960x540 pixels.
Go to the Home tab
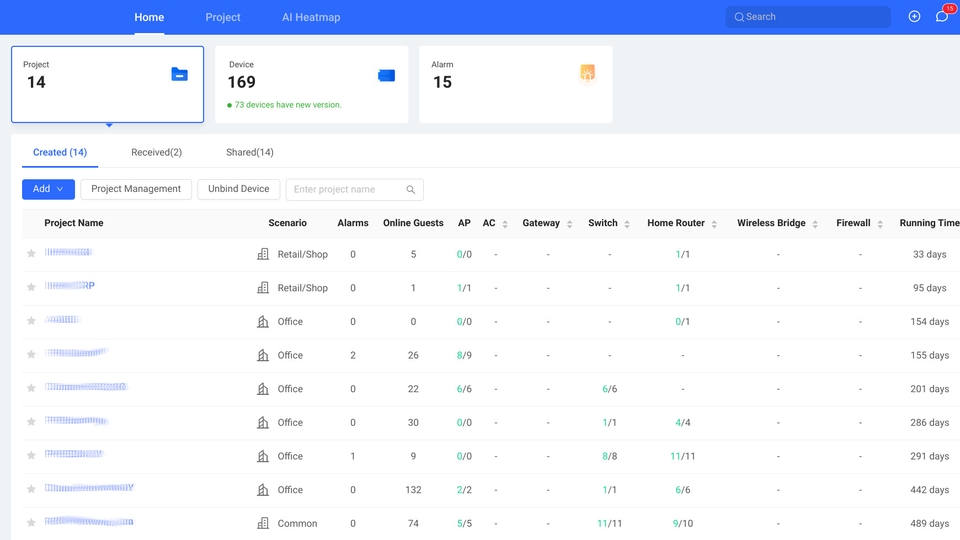pyautogui.click(x=149, y=17)
